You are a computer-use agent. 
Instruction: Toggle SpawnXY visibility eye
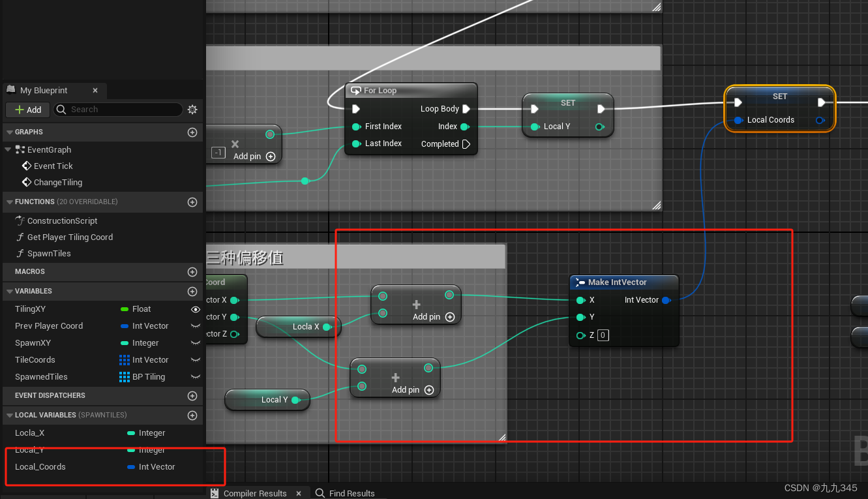click(195, 343)
